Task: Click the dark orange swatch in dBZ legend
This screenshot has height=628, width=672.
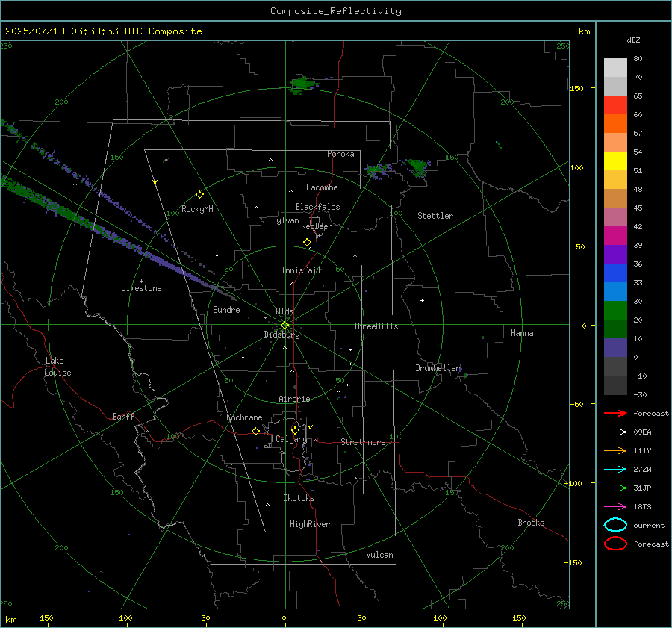Action: pyautogui.click(x=615, y=123)
